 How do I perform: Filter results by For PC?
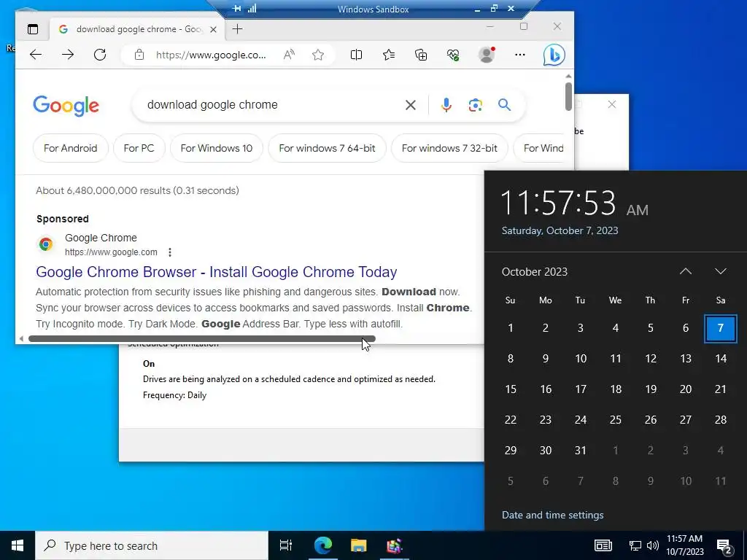[x=139, y=148]
